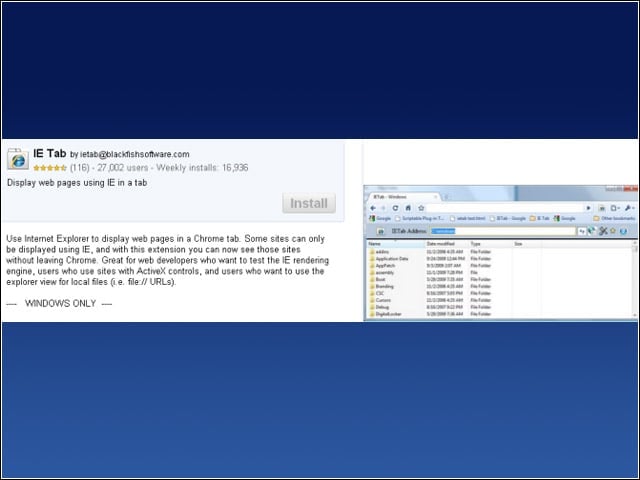Screen dimensions: 640x480
Task: Click the Reload icon in browser preview
Action: pos(395,208)
